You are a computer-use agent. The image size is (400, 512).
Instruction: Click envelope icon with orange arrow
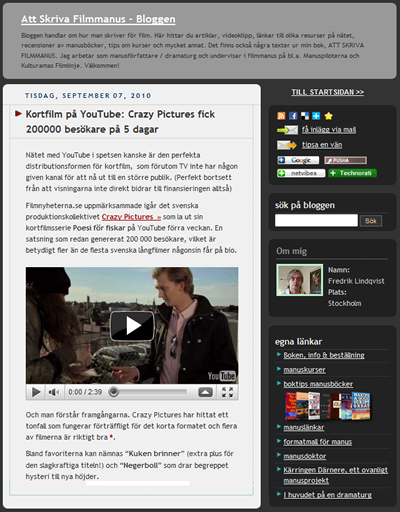pyautogui.click(x=287, y=145)
